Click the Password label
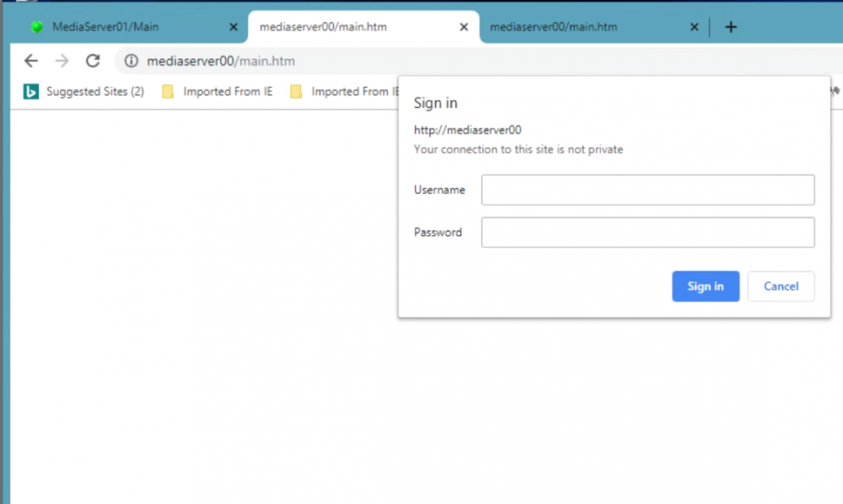Screen dimensions: 843x504 438,232
